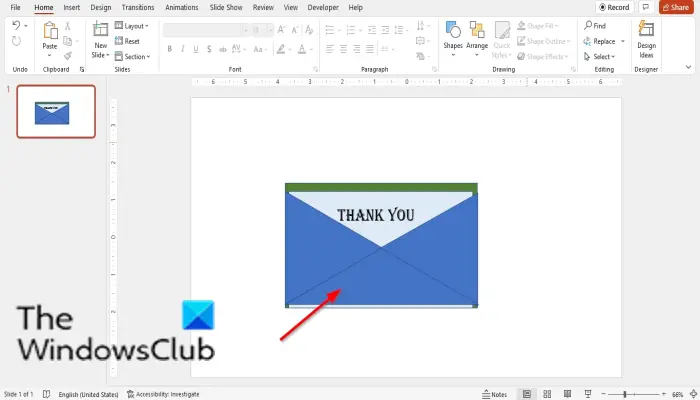The height and width of the screenshot is (400, 700).
Task: Open the font size dropdown
Action: pyautogui.click(x=270, y=30)
